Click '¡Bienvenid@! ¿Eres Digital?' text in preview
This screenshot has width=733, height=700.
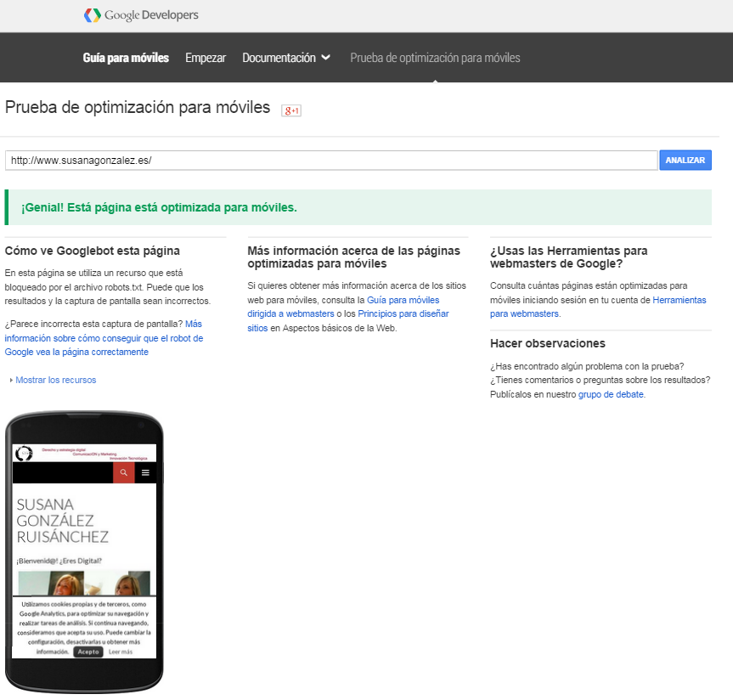click(x=59, y=561)
